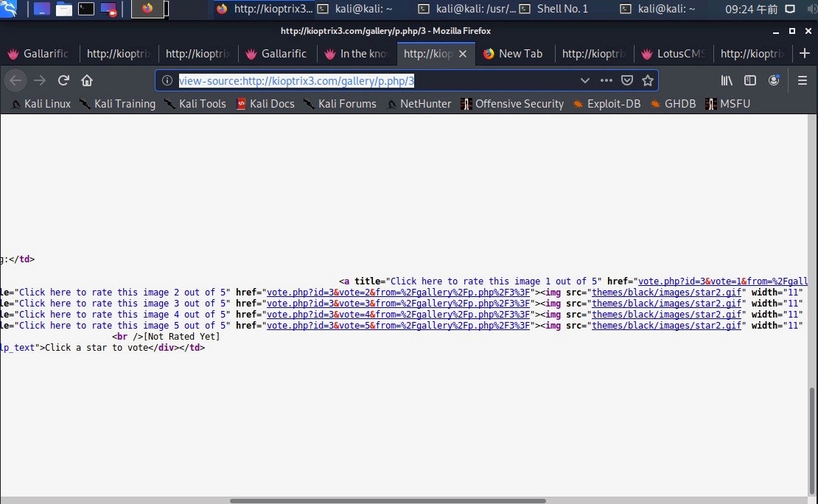The width and height of the screenshot is (818, 504).
Task: Open the vote=5 vote.php link
Action: (x=398, y=325)
